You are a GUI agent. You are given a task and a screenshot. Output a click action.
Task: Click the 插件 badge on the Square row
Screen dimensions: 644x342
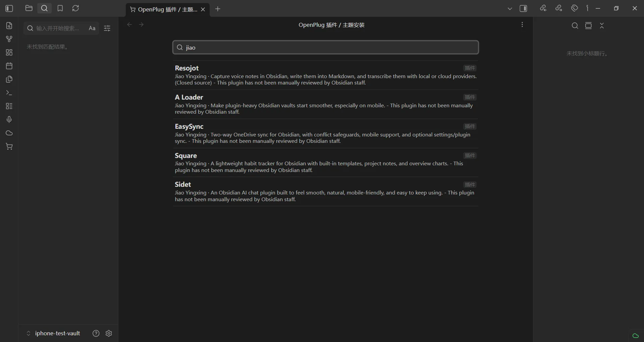[470, 156]
